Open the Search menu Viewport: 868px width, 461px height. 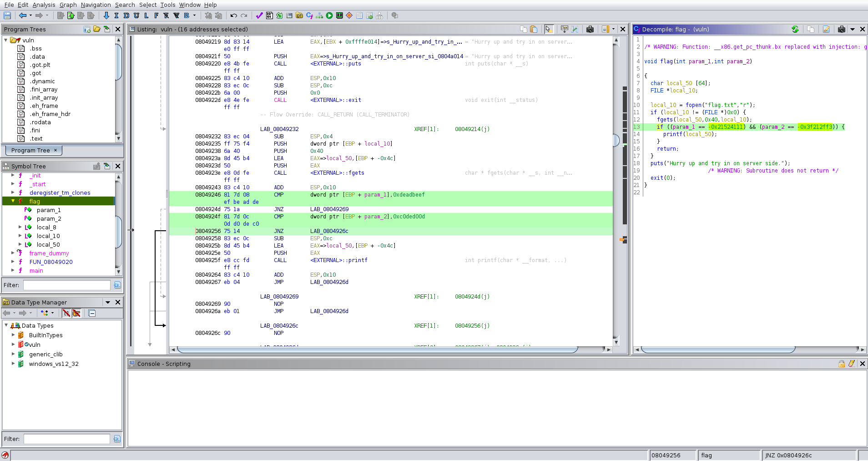point(125,5)
